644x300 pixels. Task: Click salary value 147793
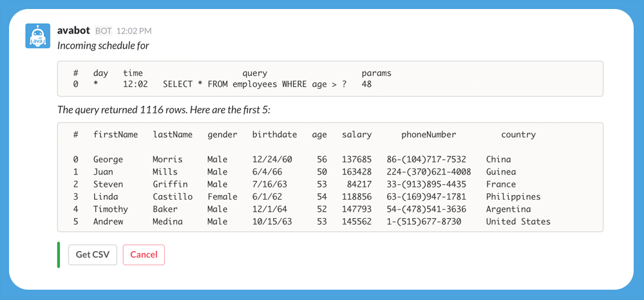tap(357, 209)
